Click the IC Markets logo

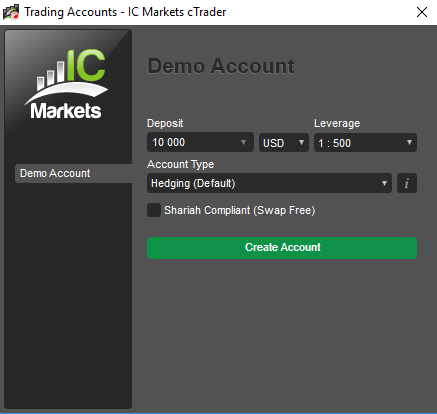coord(66,84)
